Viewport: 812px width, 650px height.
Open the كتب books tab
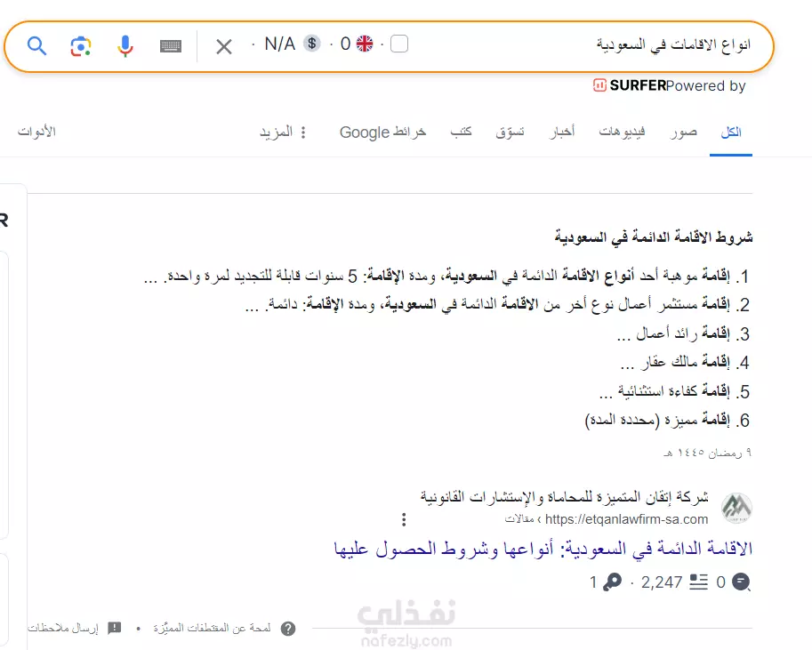pos(461,132)
